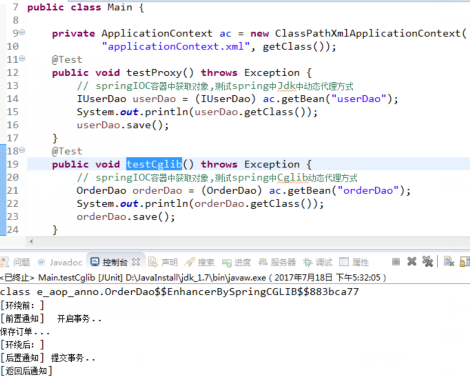Click the console line 保存订单...

[x=25, y=332]
